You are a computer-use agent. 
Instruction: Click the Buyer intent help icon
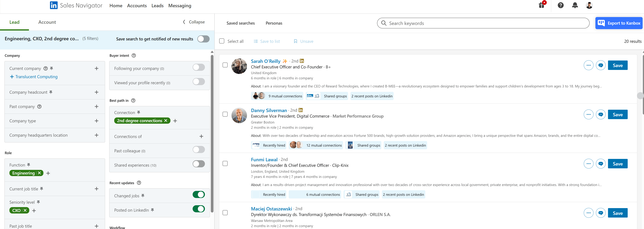pos(134,56)
